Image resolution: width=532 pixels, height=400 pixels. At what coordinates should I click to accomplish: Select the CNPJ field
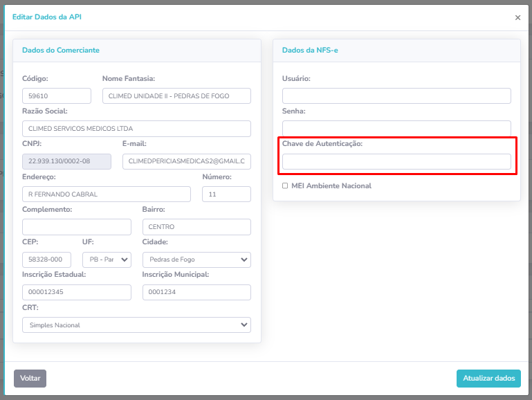tap(66, 161)
